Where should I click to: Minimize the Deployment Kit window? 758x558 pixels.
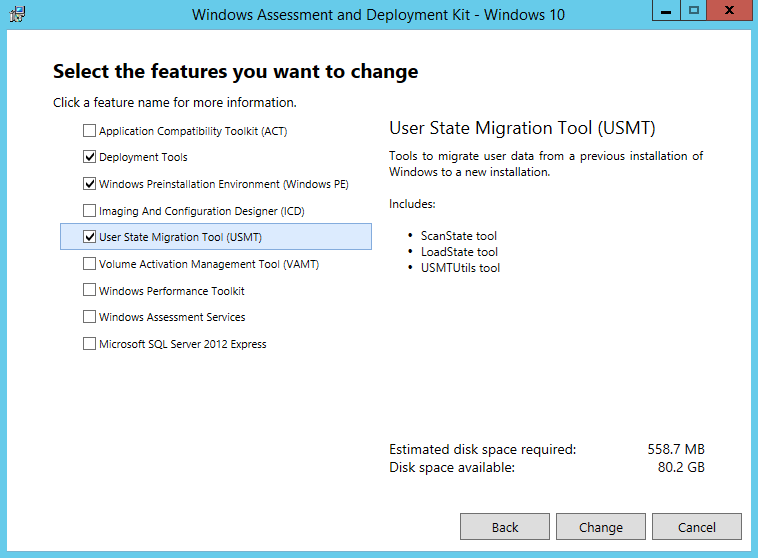tap(666, 11)
